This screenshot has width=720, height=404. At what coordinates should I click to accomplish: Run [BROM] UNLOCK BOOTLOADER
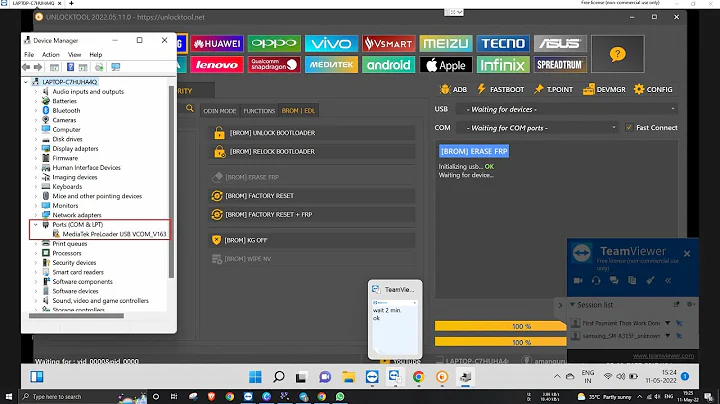(312, 133)
